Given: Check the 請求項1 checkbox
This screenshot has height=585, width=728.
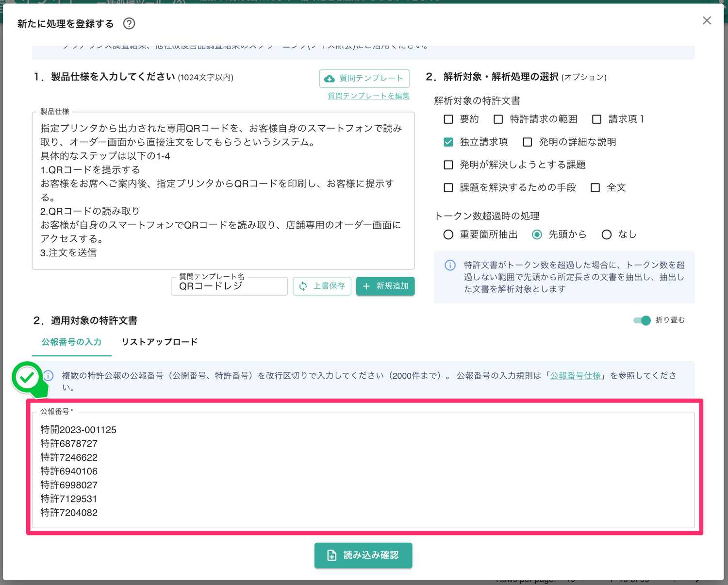Looking at the screenshot, I should coord(597,119).
